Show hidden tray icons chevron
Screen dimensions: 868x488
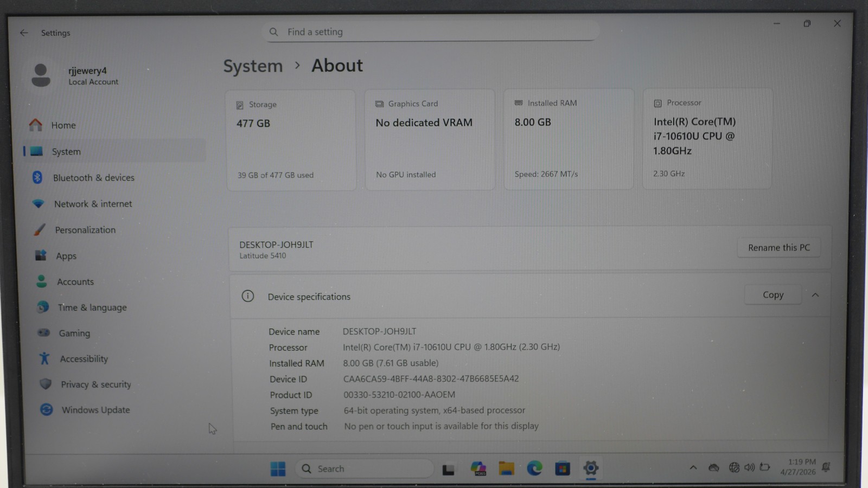[693, 467]
